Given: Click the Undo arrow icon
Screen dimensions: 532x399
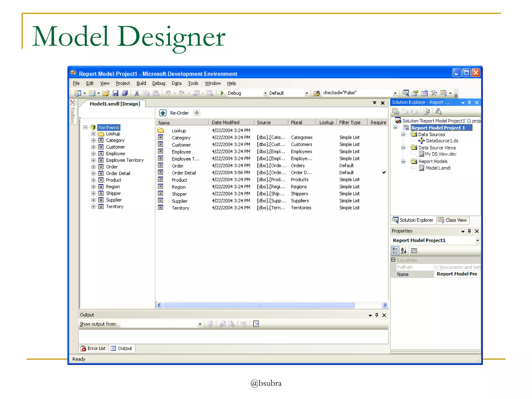Looking at the screenshot, I should (x=168, y=93).
